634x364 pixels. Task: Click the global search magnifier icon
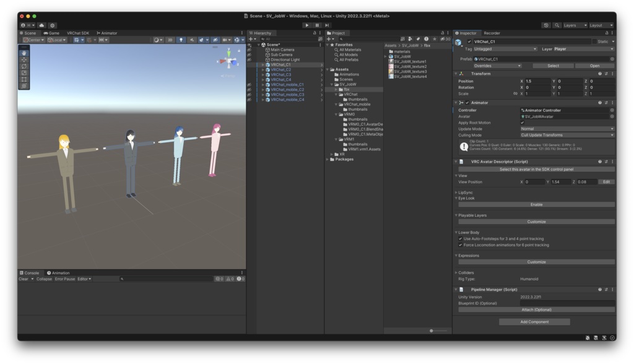pyautogui.click(x=557, y=25)
